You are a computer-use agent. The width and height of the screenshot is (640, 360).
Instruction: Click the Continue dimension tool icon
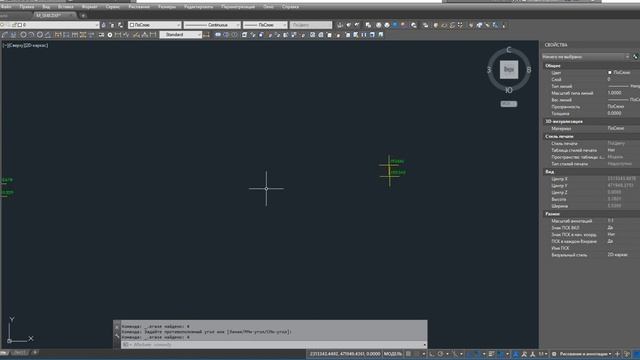coord(75,35)
